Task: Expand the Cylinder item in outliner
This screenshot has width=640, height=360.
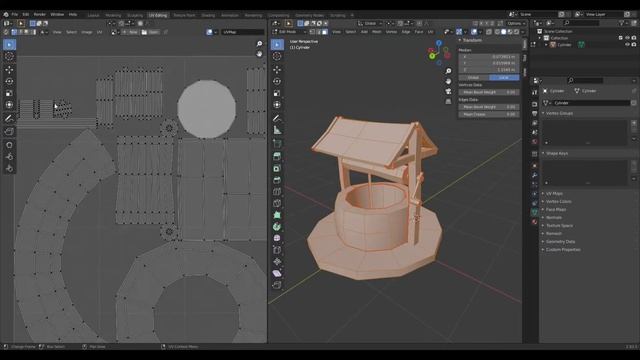Action: [546, 44]
